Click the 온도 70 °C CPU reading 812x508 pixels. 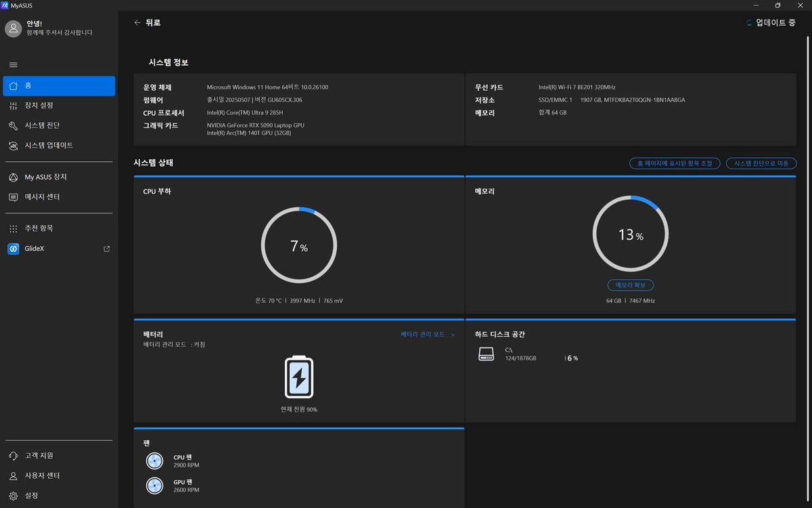[269, 301]
